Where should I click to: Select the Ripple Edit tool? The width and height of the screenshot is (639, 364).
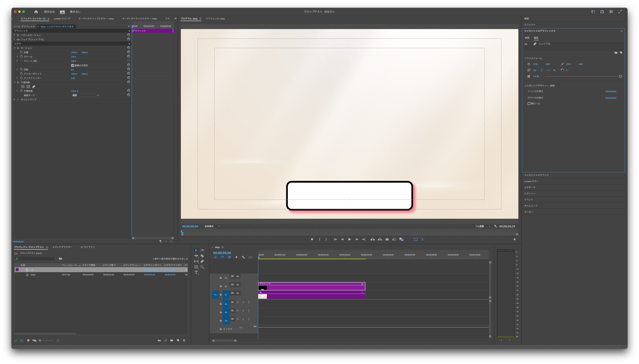(x=196, y=256)
